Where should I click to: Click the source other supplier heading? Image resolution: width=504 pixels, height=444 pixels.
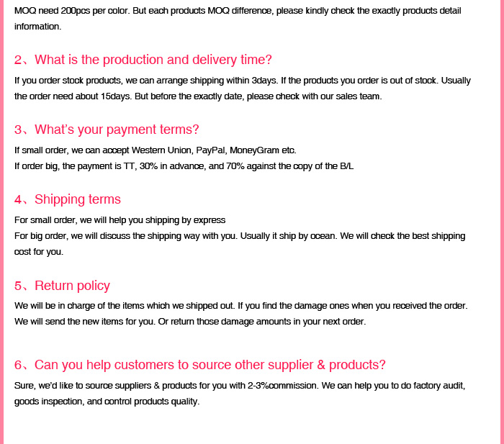coord(200,365)
